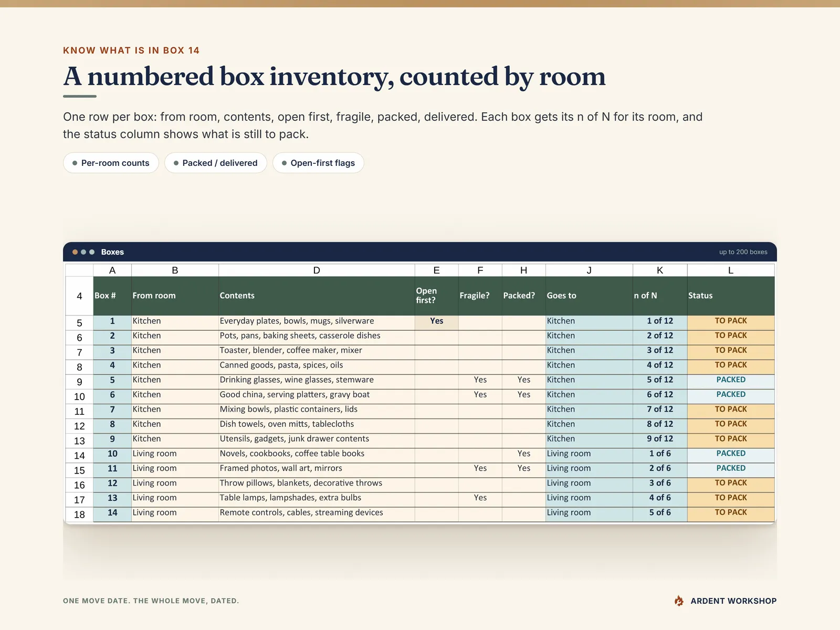Click the orange window dot beside Boxes
The image size is (840, 630).
click(75, 252)
